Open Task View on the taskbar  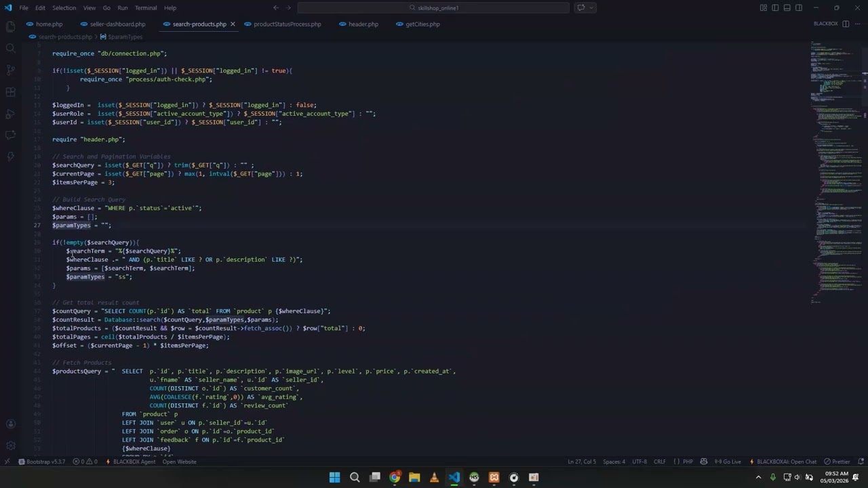(x=374, y=477)
